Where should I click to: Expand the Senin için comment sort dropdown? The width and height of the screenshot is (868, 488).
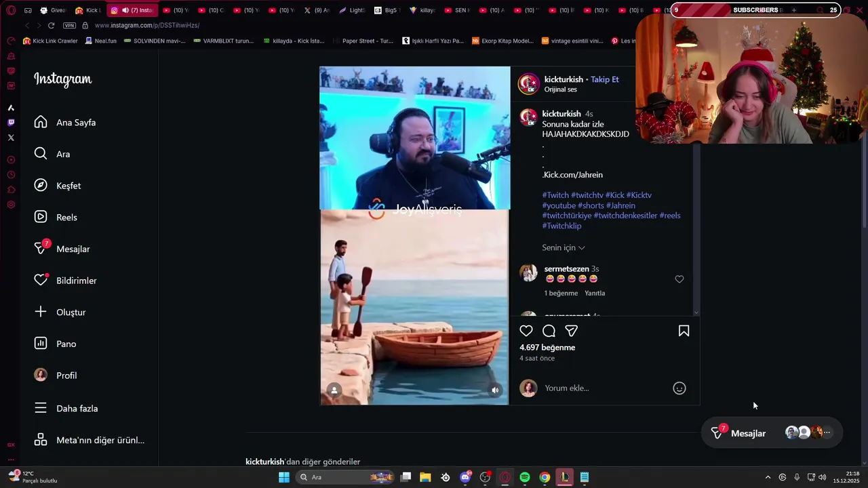click(x=564, y=247)
